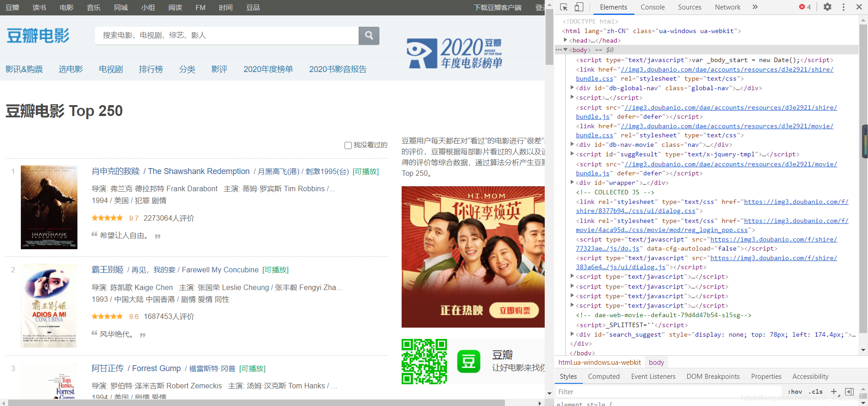Image resolution: width=868 pixels, height=406 pixels.
Task: Switch to the Computed styles tab
Action: (604, 377)
